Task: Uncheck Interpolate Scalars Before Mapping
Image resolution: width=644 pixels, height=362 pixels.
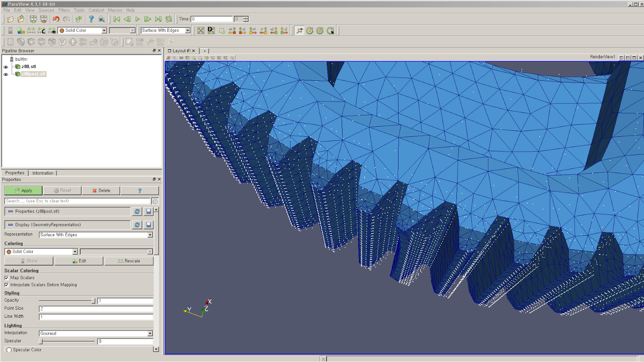Action: (6, 284)
